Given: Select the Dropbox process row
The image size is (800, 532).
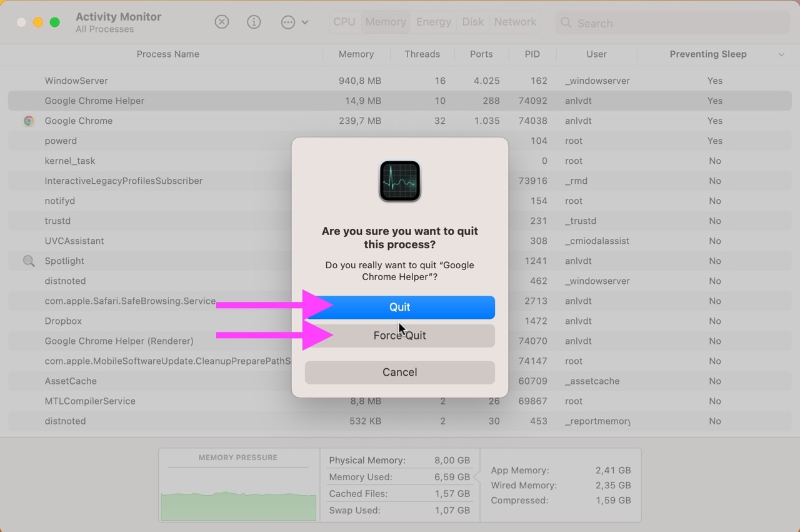Looking at the screenshot, I should (400, 321).
